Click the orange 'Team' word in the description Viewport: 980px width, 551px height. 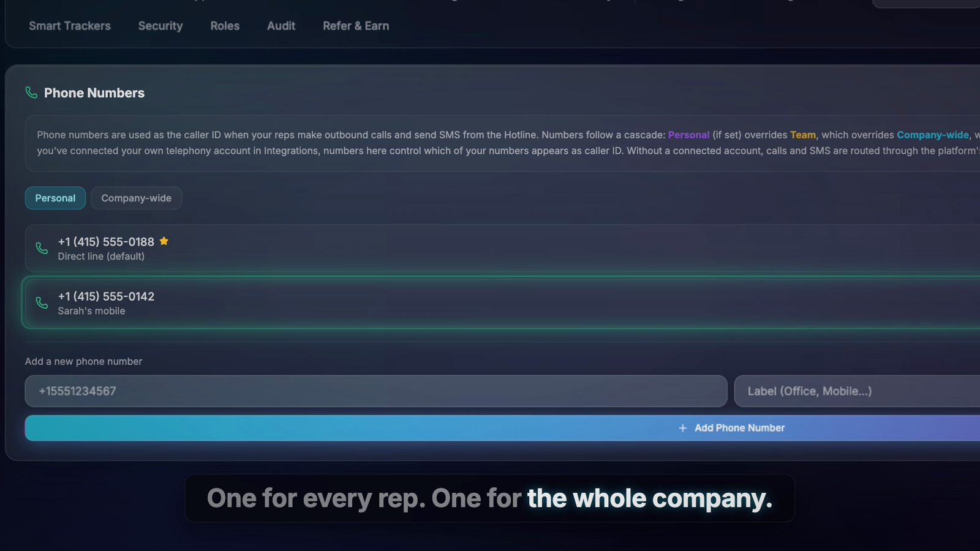802,135
